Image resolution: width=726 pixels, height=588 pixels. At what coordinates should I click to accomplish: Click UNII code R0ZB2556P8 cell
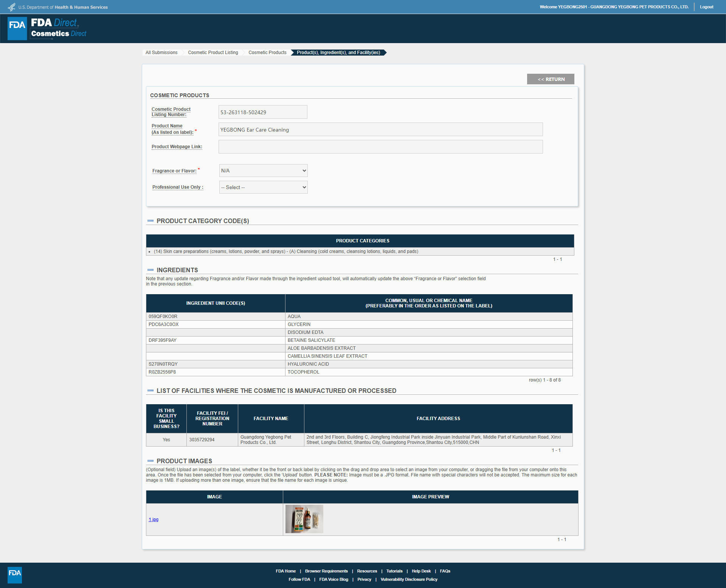point(216,372)
